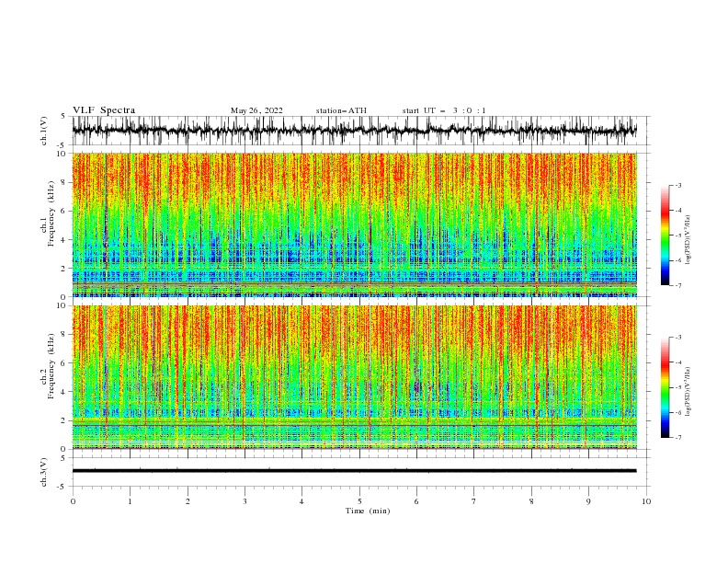Click the "-3" tick on the upper color bar
The height and width of the screenshot is (563, 728).
click(677, 185)
